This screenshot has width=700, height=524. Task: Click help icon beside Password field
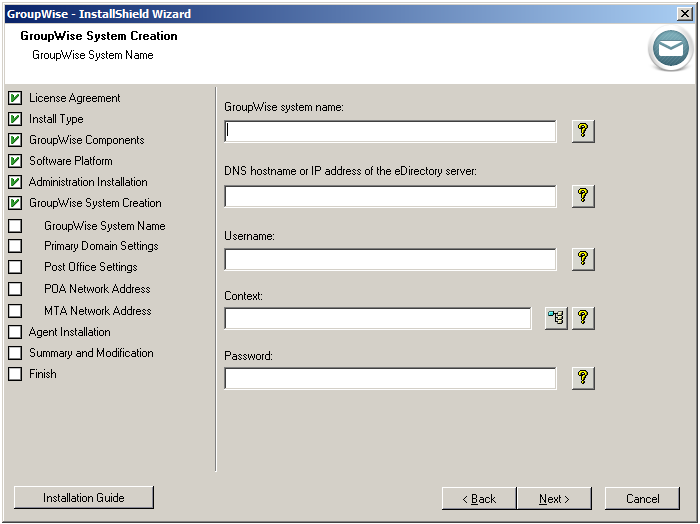(x=583, y=378)
